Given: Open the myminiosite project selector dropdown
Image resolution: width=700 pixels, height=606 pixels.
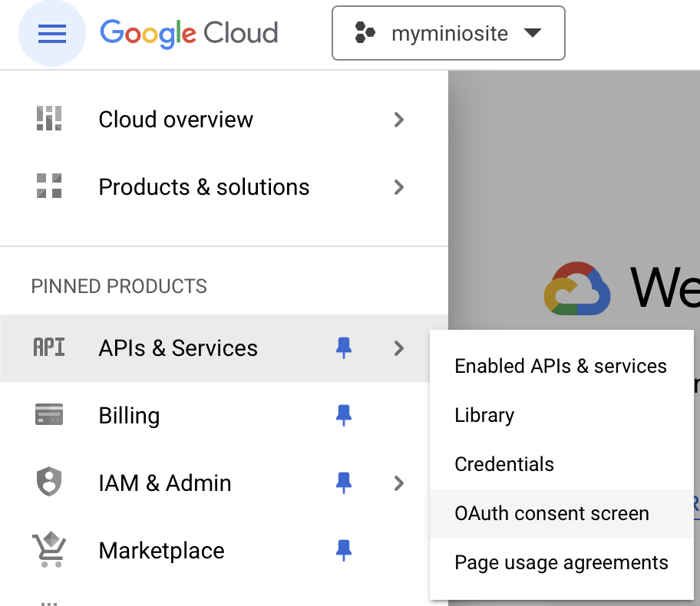Looking at the screenshot, I should 448,34.
